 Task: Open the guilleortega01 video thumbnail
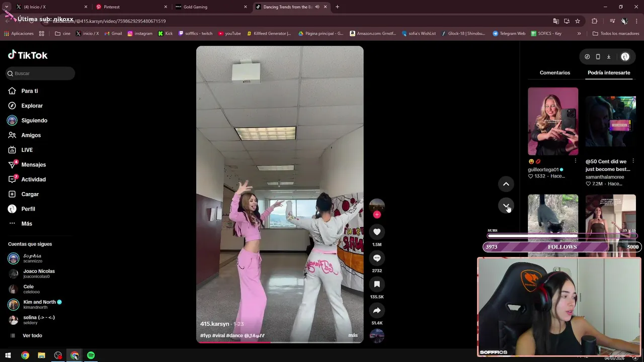[553, 121]
